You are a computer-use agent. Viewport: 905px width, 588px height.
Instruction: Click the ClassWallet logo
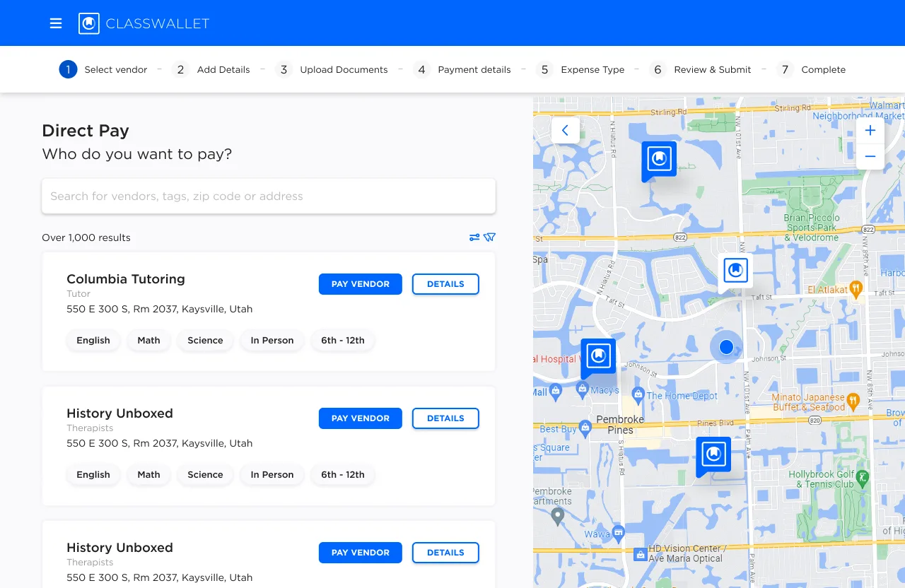pyautogui.click(x=144, y=23)
